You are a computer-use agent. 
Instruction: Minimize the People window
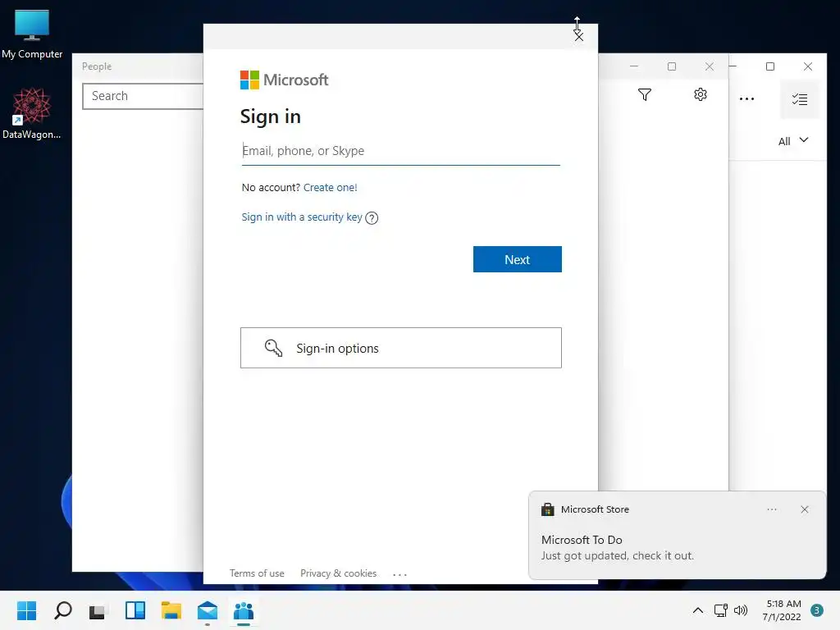[634, 66]
